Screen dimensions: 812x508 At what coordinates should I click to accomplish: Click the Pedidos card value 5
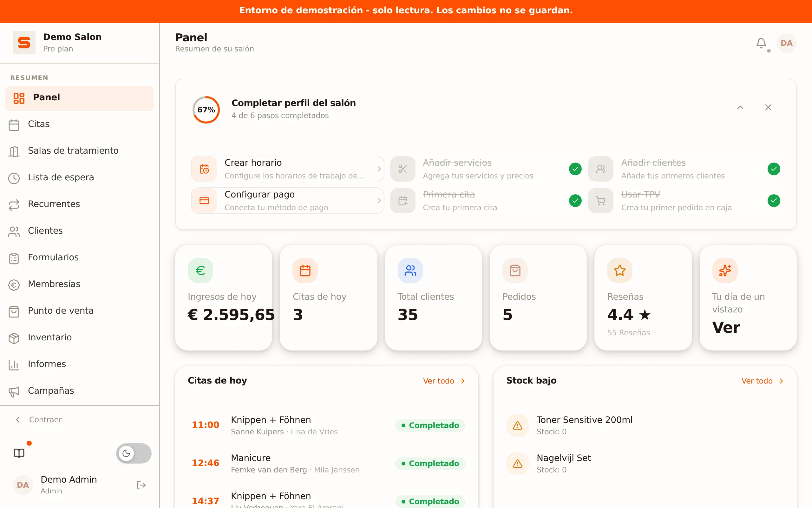[x=507, y=315]
